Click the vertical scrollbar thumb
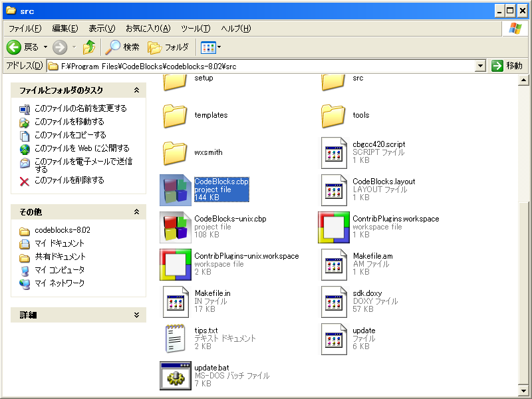 [x=523, y=293]
